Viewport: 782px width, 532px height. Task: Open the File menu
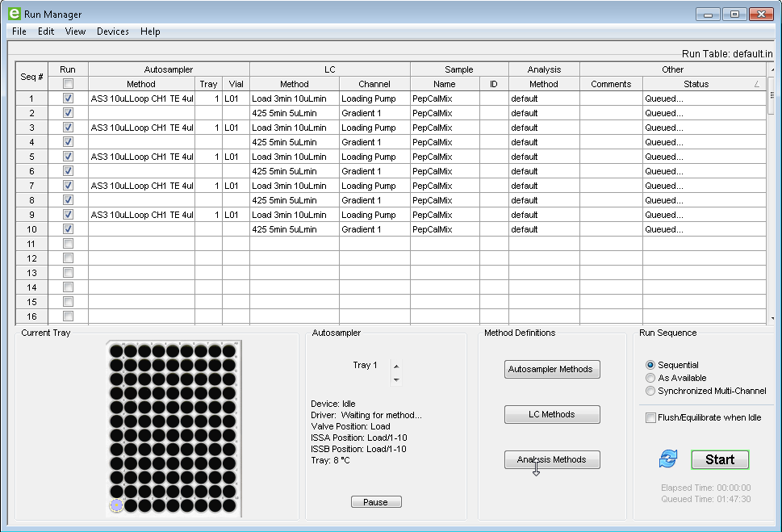point(19,31)
